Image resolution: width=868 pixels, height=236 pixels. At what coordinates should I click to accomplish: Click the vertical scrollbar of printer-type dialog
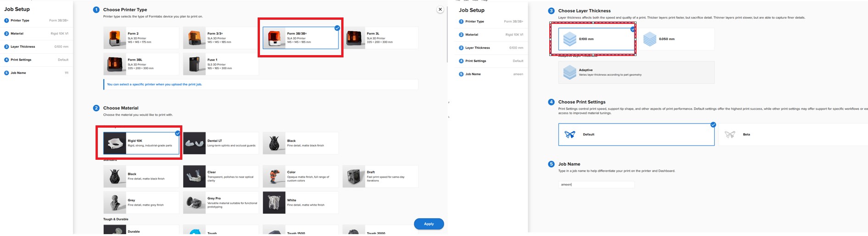[x=447, y=34]
